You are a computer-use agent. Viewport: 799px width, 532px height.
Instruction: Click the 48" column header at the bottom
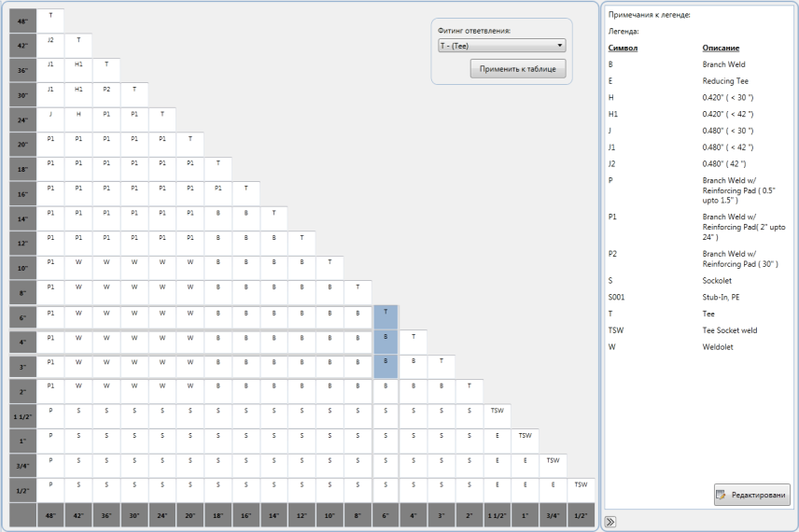(50, 515)
